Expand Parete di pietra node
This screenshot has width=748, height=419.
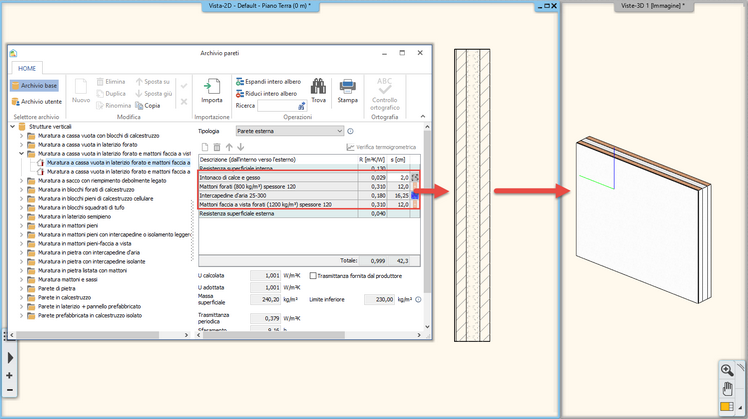tap(21, 289)
